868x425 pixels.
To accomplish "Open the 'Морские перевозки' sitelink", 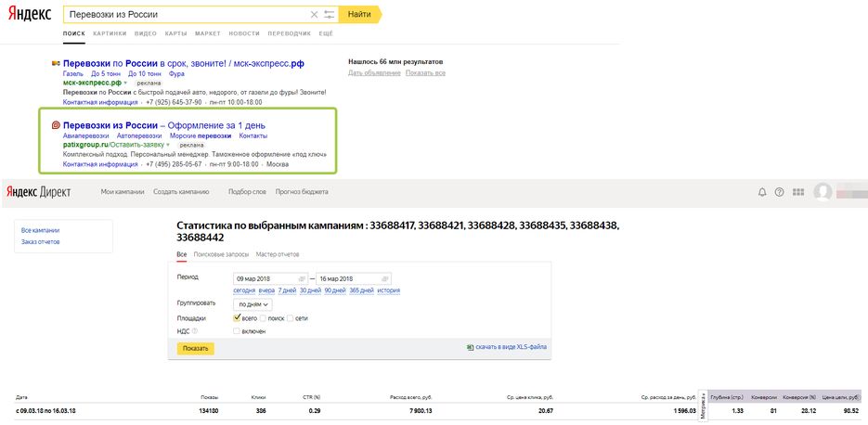I will (x=201, y=135).
